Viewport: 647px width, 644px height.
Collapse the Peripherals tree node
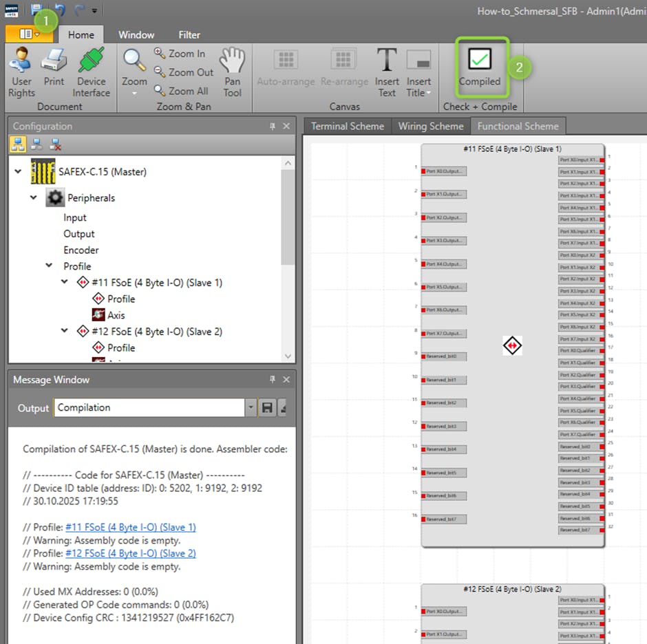click(x=33, y=198)
